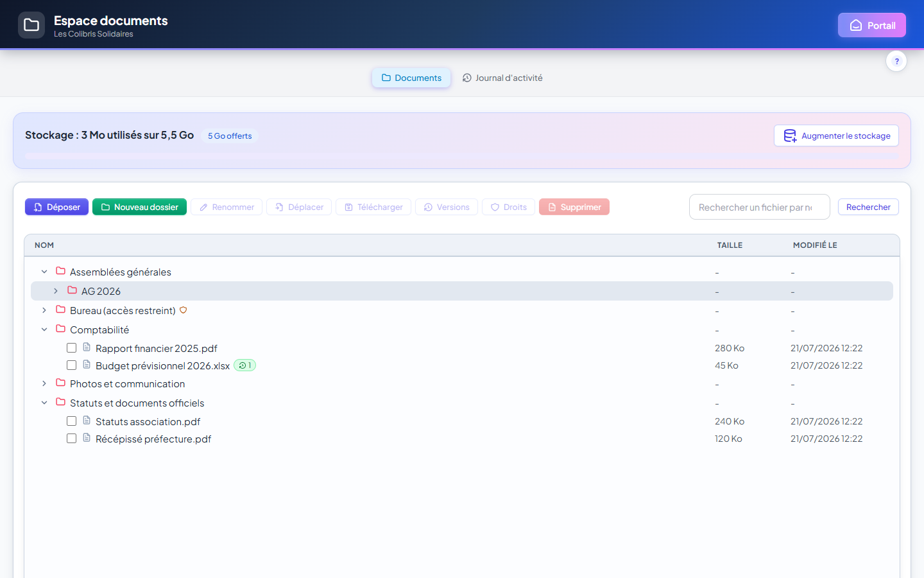The width and height of the screenshot is (924, 578).
Task: Switch to the Journal d'activité tab
Action: click(502, 78)
